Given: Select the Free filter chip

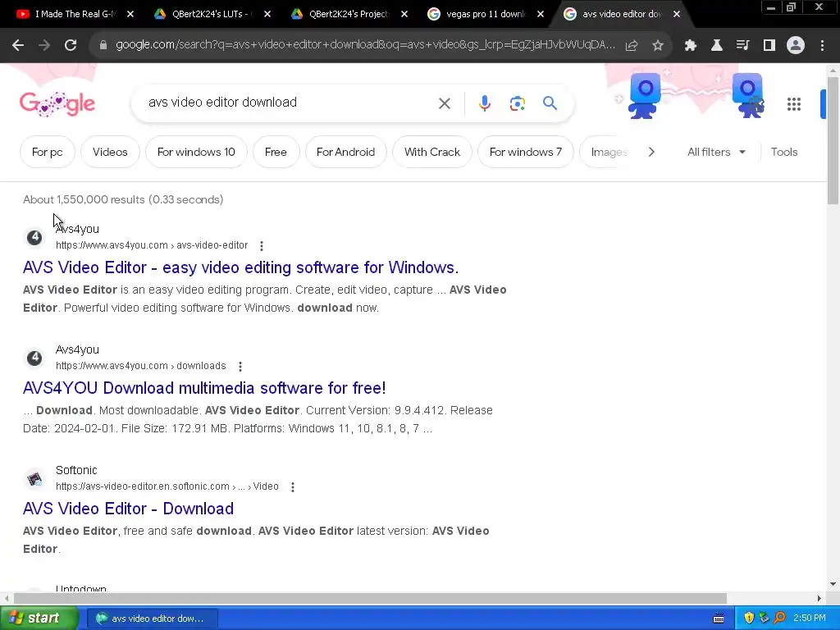Looking at the screenshot, I should coord(276,152).
